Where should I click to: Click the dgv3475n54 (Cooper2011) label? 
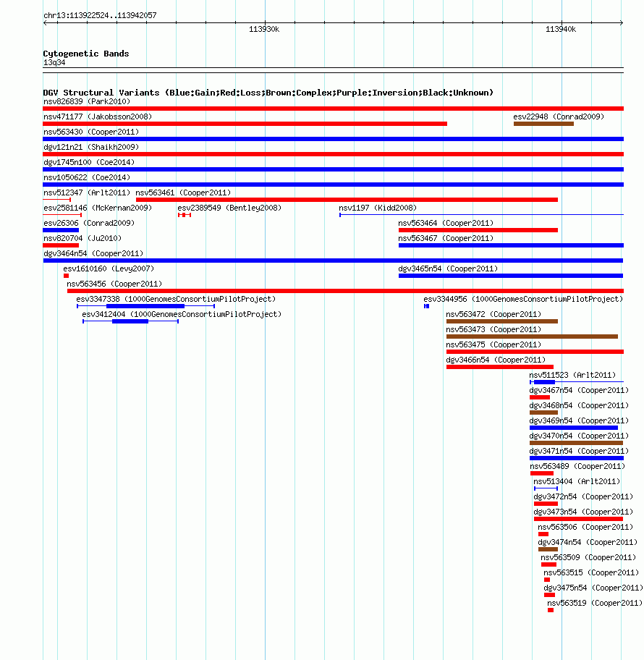[x=593, y=588]
